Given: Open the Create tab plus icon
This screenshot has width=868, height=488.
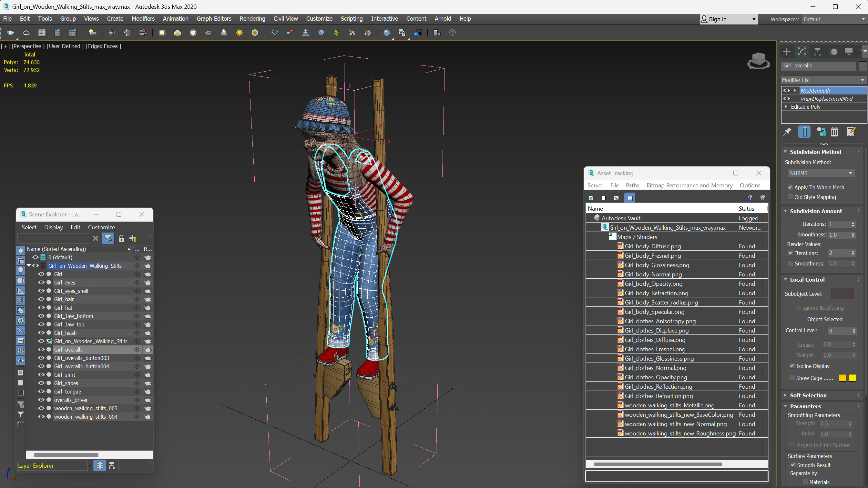Looking at the screenshot, I should point(786,52).
